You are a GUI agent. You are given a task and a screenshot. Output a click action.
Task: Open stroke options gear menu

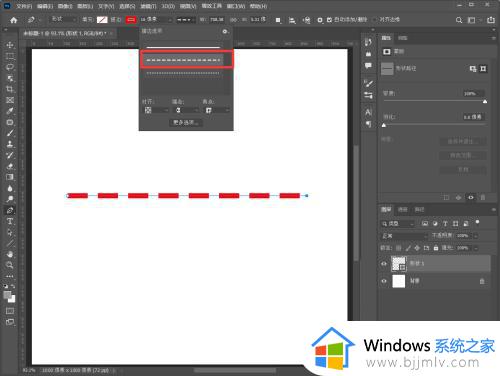pyautogui.click(x=225, y=31)
